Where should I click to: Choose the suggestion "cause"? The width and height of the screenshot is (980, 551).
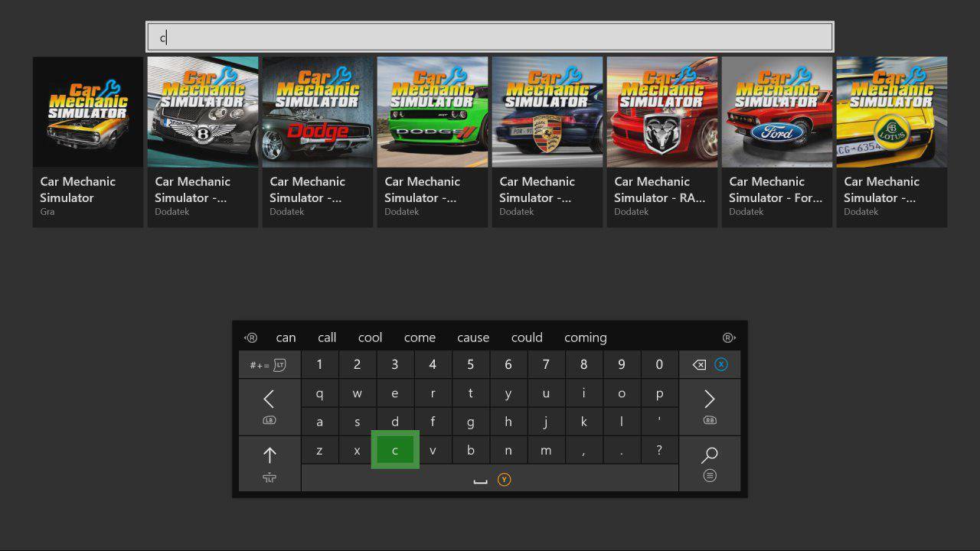pyautogui.click(x=473, y=337)
